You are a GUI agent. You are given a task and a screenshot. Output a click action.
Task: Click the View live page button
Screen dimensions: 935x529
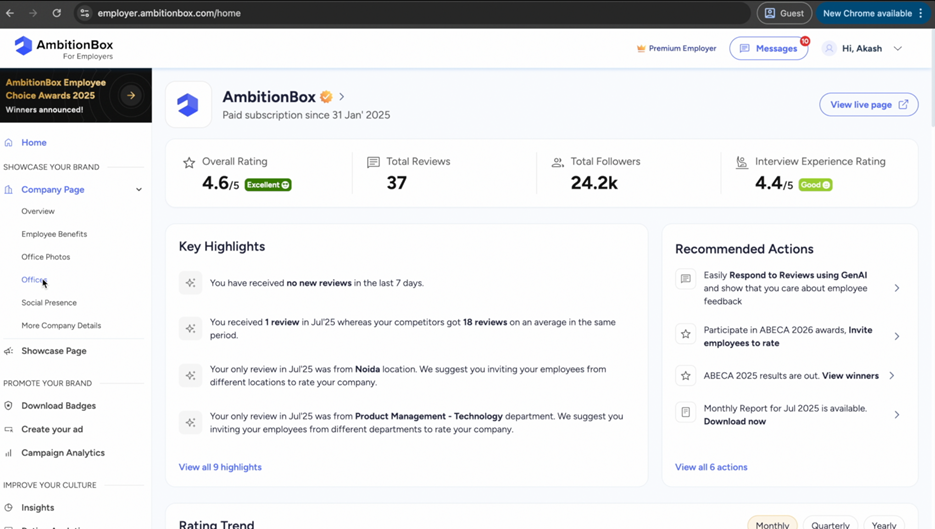point(867,105)
